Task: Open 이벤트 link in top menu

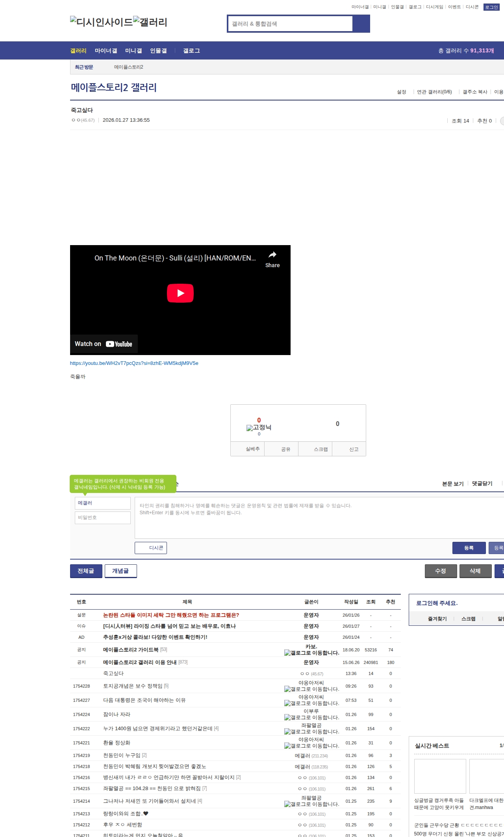Action: (454, 7)
